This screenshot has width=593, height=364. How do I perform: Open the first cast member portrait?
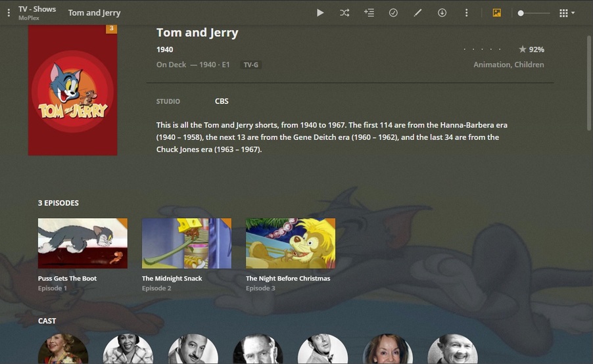click(x=63, y=349)
